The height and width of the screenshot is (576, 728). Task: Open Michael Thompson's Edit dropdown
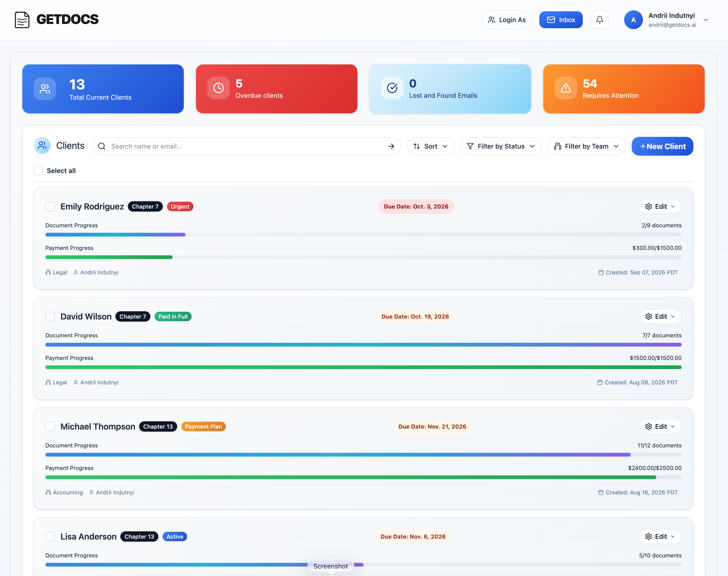coord(660,427)
